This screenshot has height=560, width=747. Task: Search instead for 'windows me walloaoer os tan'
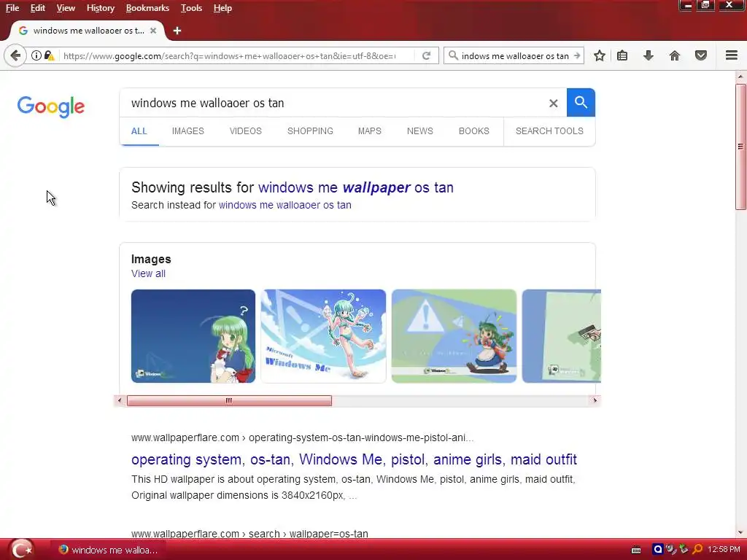(x=285, y=205)
